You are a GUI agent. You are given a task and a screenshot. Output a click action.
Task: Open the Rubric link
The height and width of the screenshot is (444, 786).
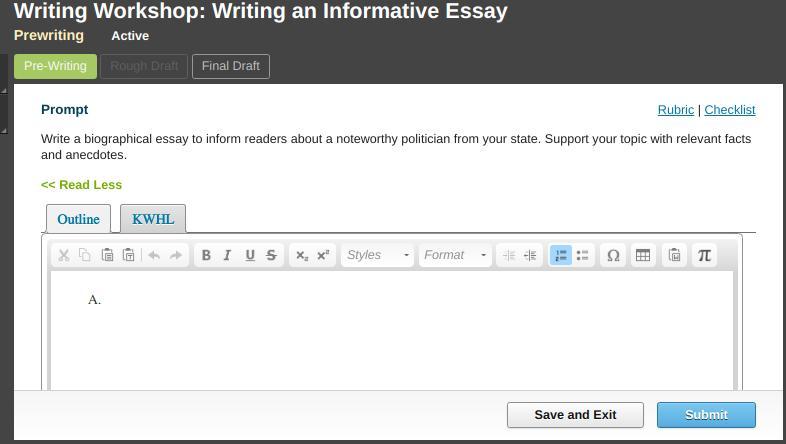pos(676,110)
